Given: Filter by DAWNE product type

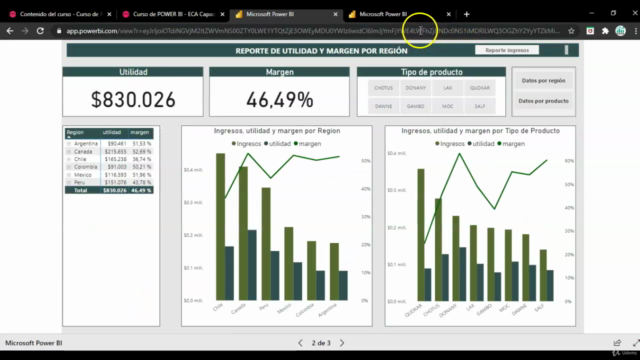Looking at the screenshot, I should coord(383,106).
